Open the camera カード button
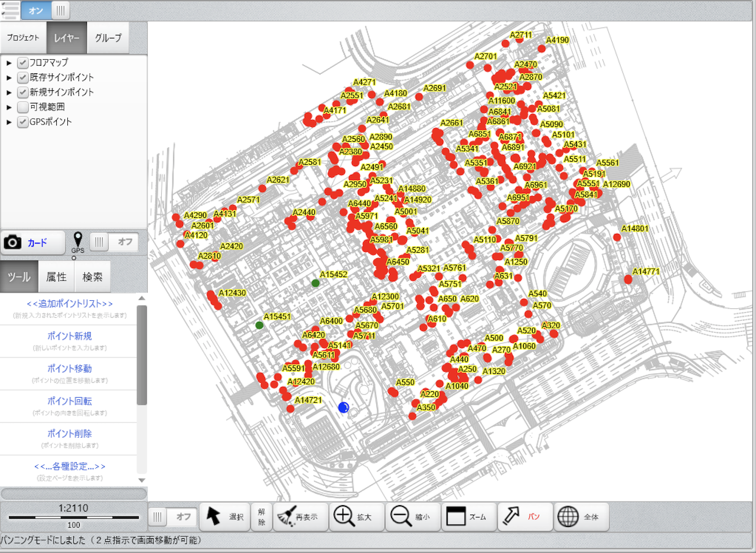This screenshot has width=756, height=553. [32, 243]
